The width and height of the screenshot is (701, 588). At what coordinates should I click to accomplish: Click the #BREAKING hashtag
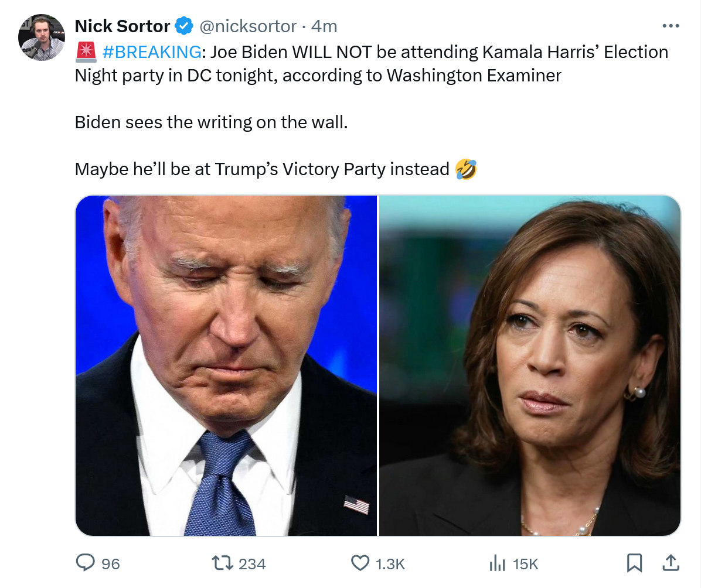(152, 52)
